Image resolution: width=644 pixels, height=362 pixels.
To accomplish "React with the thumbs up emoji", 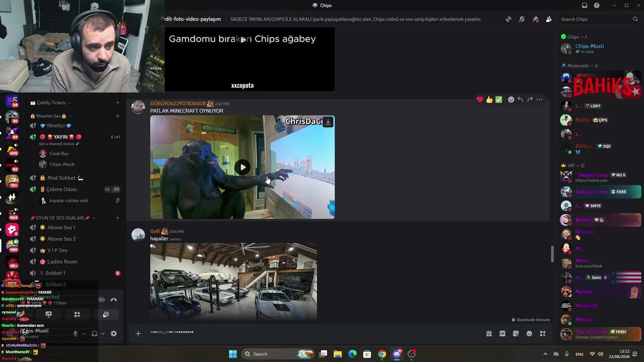I will pyautogui.click(x=489, y=100).
